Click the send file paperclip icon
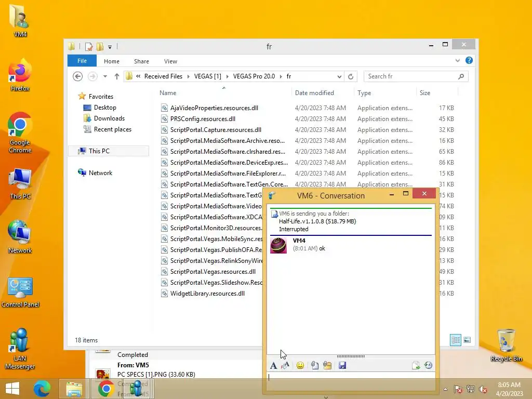The image size is (532, 399). coord(314,365)
